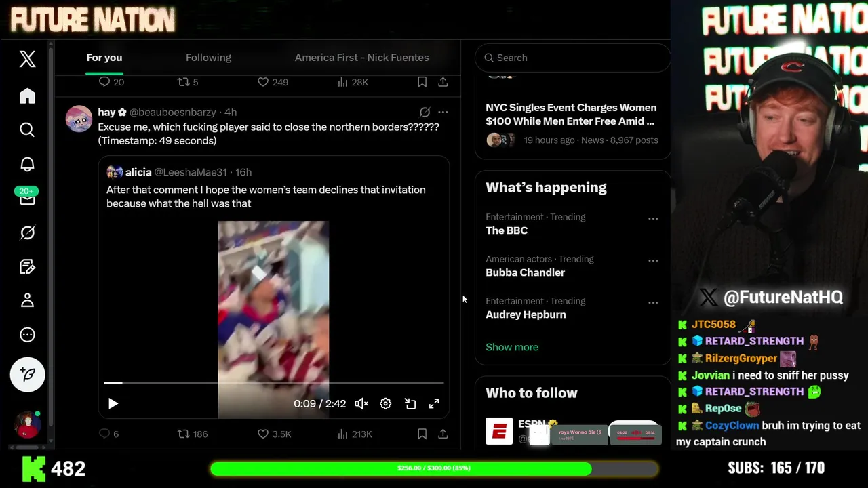
Task: Open more options on hay's post
Action: (443, 112)
